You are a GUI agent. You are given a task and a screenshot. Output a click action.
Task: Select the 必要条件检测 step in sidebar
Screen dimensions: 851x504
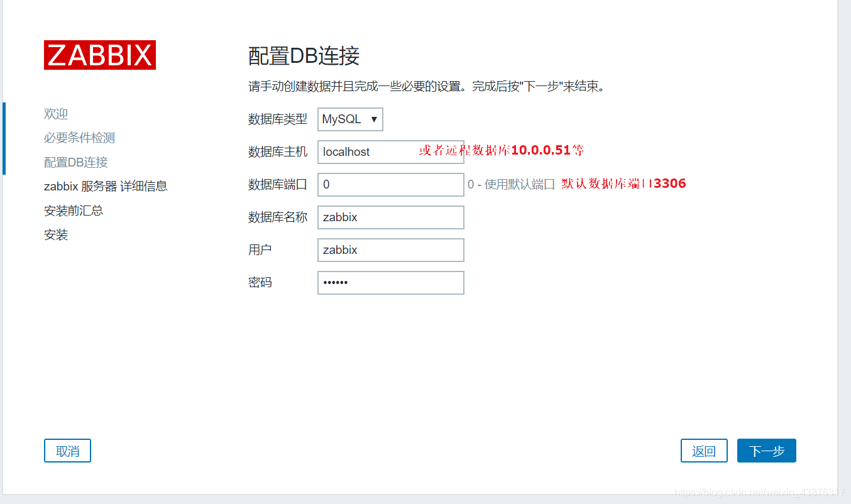pos(79,138)
